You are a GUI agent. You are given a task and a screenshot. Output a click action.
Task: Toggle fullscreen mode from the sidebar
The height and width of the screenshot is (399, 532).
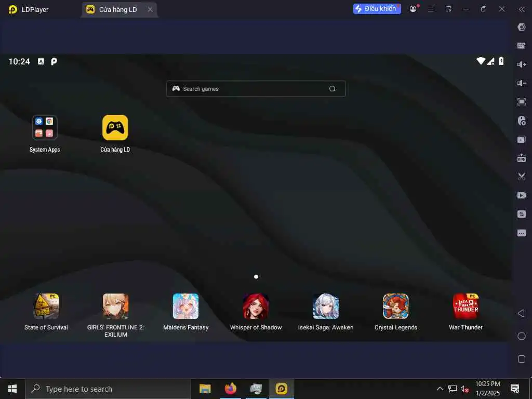point(522,102)
